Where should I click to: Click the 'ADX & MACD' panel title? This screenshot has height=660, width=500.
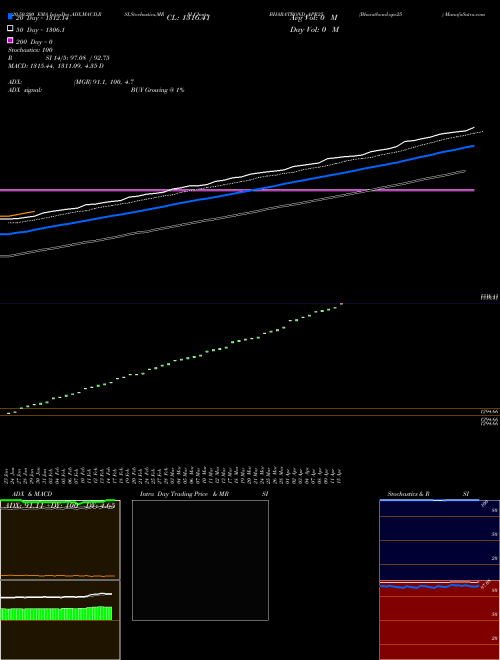pyautogui.click(x=32, y=494)
